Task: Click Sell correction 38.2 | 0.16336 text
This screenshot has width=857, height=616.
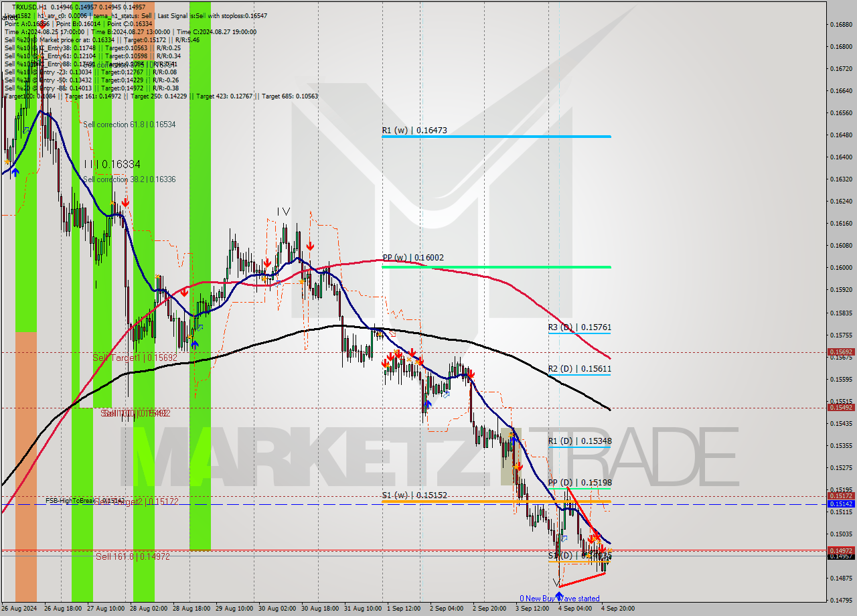Action: (x=129, y=179)
